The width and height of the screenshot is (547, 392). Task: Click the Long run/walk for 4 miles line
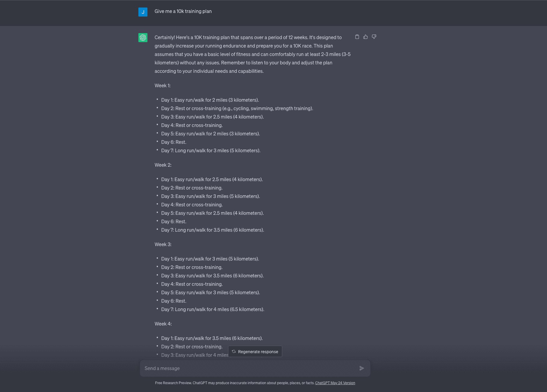click(213, 310)
